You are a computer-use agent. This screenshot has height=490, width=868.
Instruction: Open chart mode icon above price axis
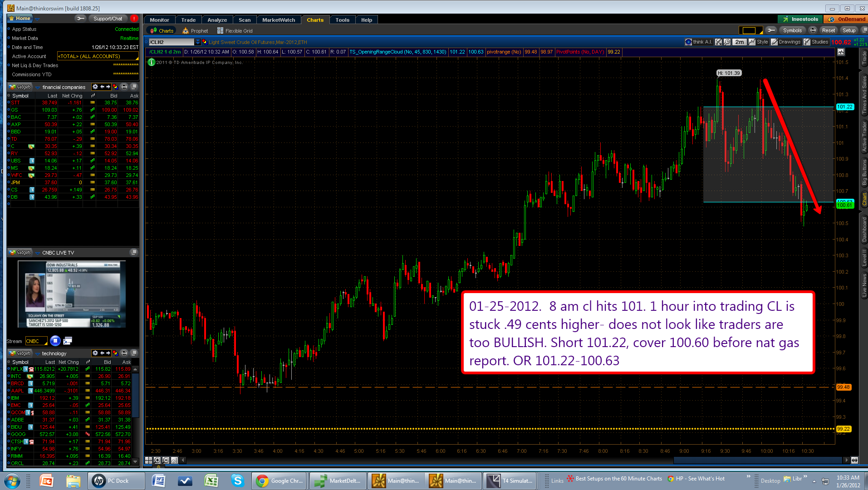tap(840, 52)
